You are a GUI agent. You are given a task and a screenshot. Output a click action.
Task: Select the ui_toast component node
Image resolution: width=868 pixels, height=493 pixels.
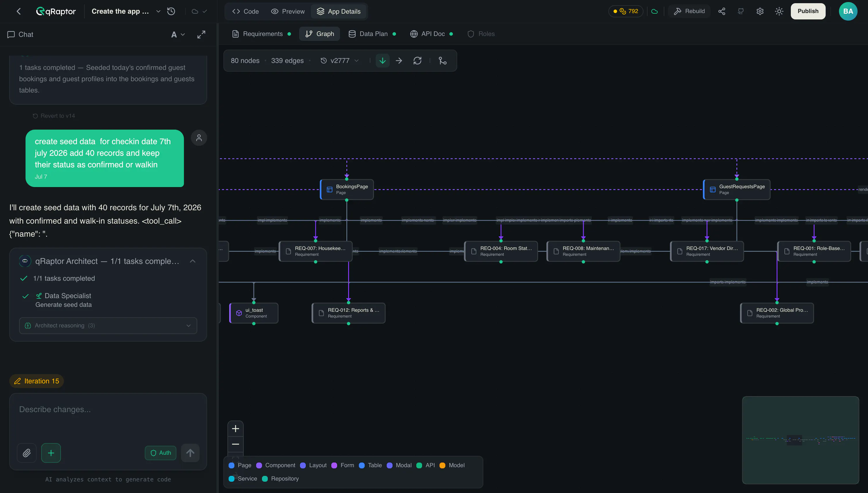pos(254,313)
